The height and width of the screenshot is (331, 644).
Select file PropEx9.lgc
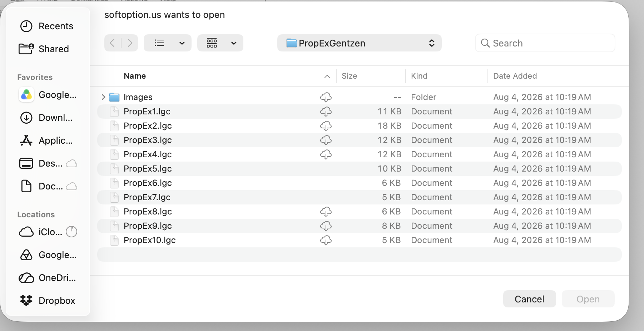(x=359, y=226)
